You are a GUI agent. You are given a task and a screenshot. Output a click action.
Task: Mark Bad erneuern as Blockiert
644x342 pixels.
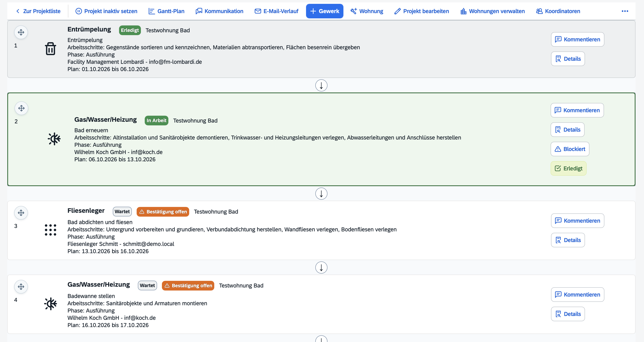tap(570, 149)
